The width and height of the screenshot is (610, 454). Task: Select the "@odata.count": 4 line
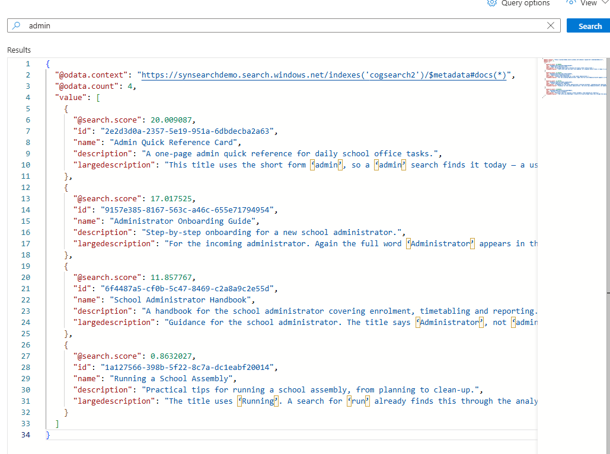(x=95, y=86)
